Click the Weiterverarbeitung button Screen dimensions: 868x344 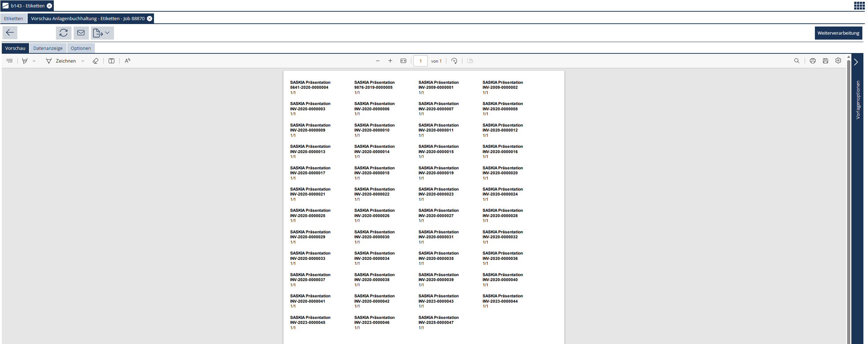coord(838,33)
